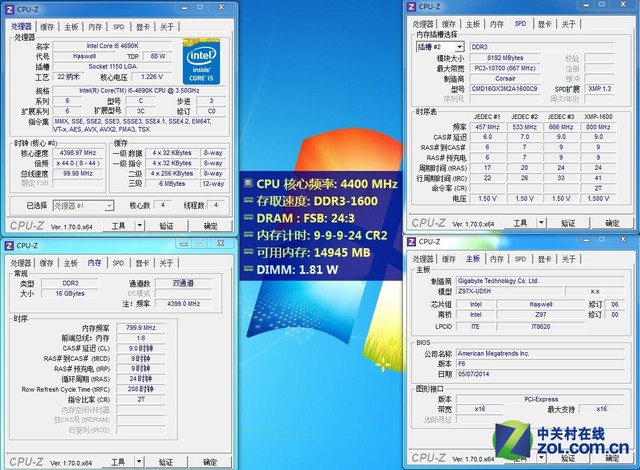The image size is (640, 470).
Task: Click the Z97X-UD5H model field
Action: click(509, 291)
